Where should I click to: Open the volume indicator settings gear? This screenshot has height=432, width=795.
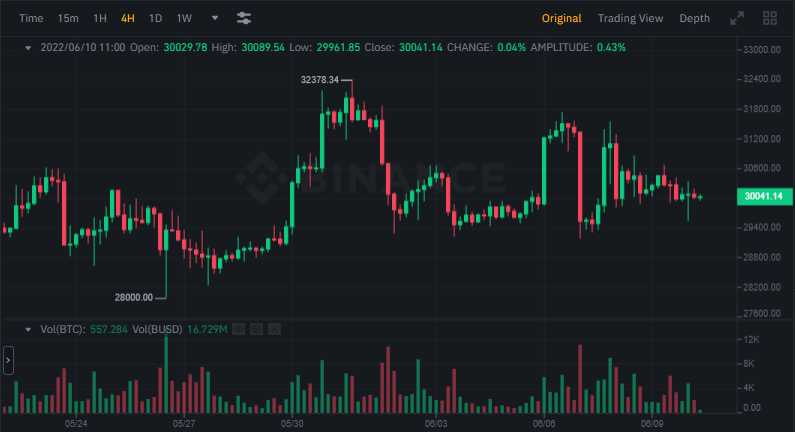[x=255, y=328]
